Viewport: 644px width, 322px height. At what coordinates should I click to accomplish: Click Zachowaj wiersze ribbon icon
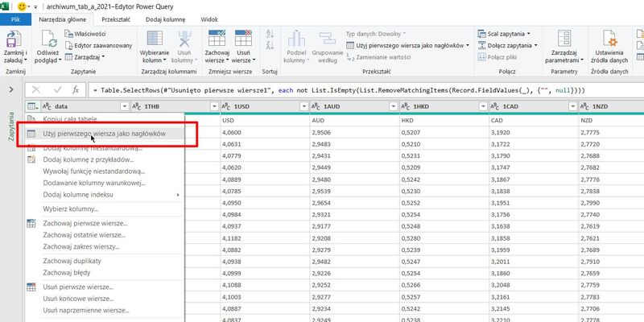[x=217, y=39]
